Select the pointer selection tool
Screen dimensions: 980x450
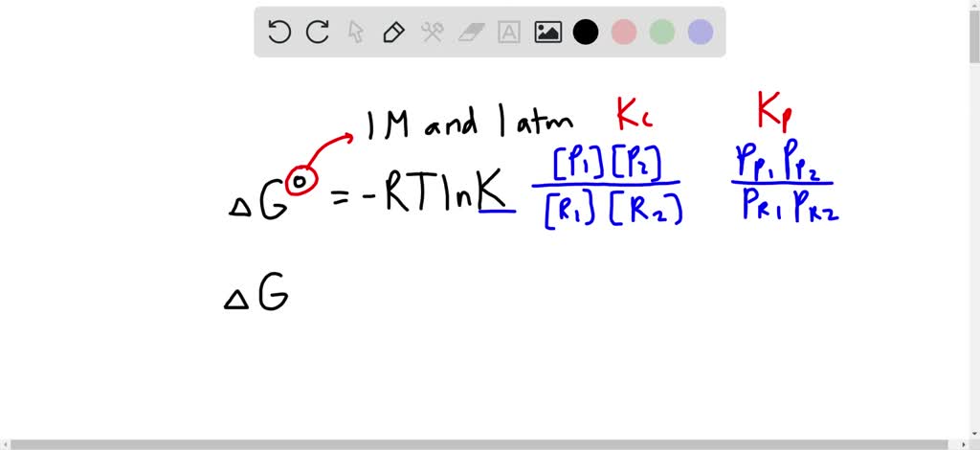[356, 32]
